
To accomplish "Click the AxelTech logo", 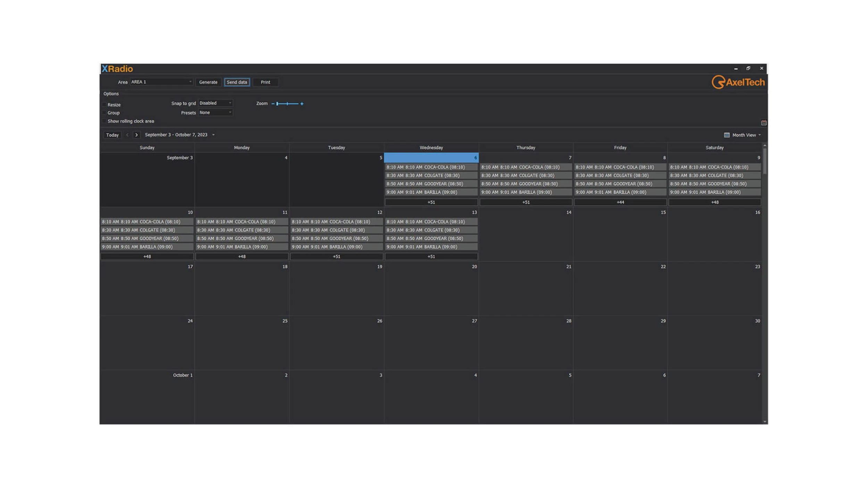I will pyautogui.click(x=738, y=82).
